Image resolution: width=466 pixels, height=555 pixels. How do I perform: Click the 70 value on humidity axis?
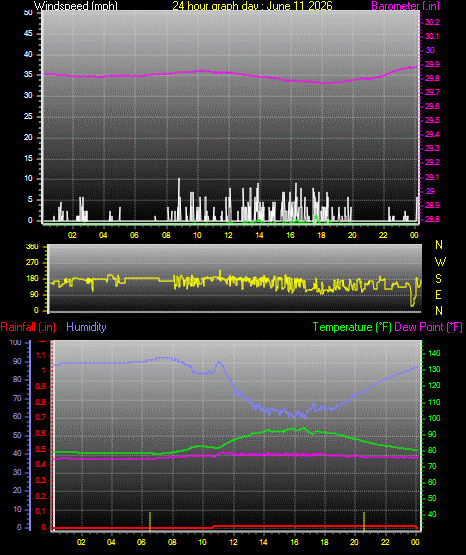click(x=17, y=399)
